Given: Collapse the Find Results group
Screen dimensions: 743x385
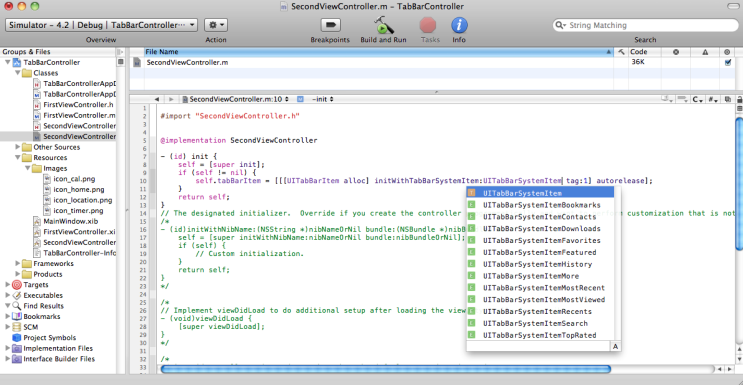Looking at the screenshot, I should click(8, 306).
